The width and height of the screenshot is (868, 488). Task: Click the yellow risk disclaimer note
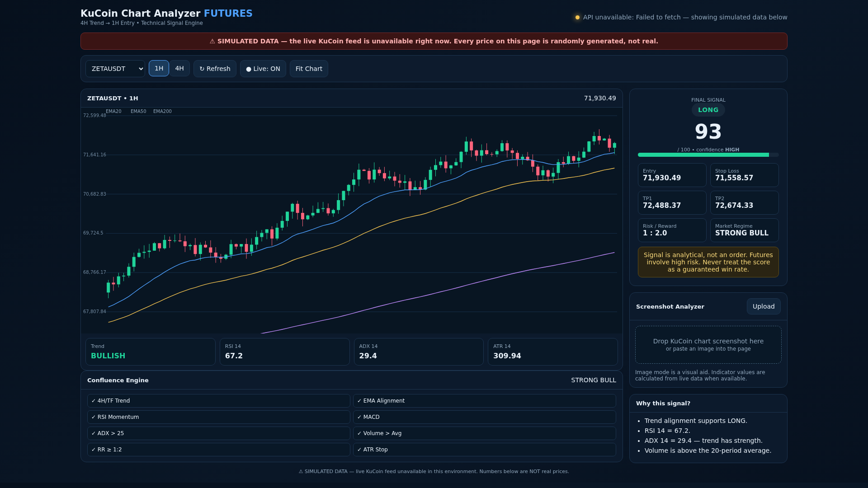point(708,262)
